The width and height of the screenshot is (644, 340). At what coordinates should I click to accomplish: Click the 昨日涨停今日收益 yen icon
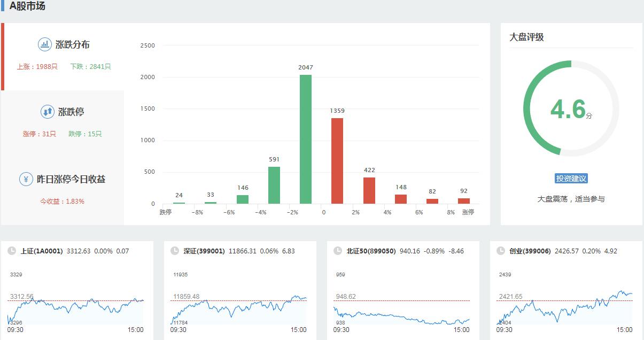click(26, 179)
